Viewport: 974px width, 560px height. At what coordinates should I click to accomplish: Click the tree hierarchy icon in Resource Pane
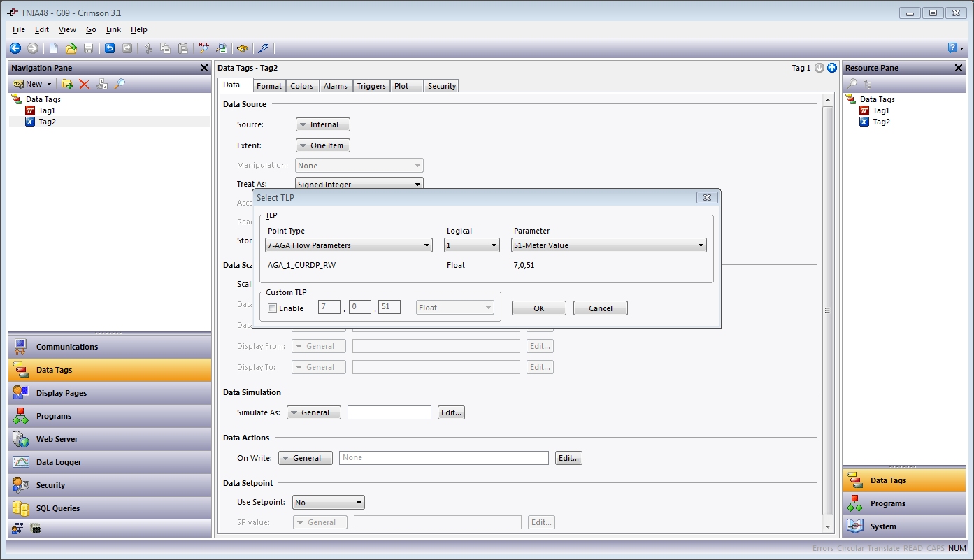point(868,84)
